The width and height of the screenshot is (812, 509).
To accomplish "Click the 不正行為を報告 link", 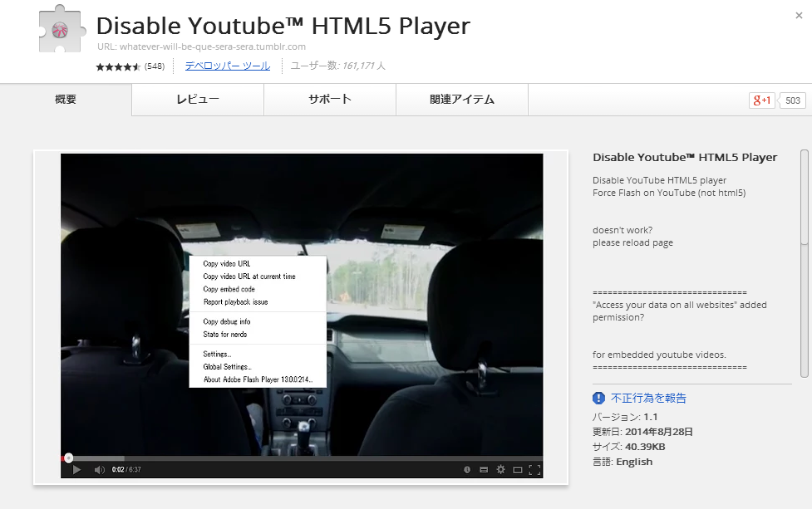I will [648, 398].
